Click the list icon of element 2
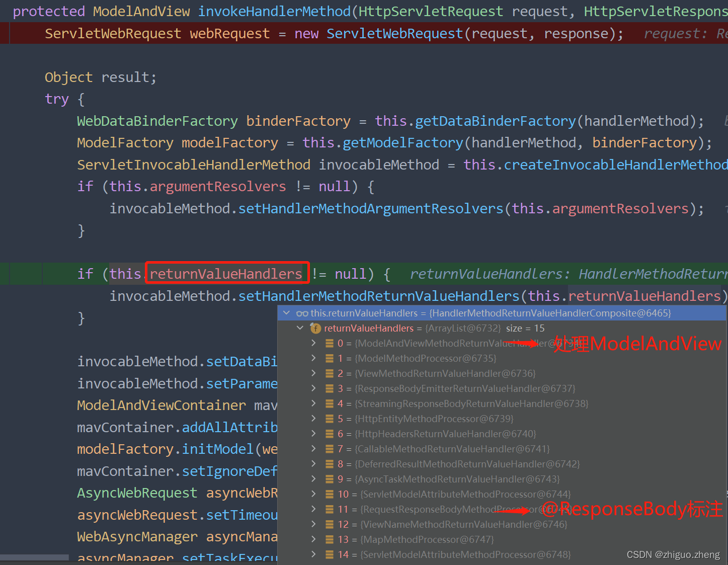The image size is (728, 565). 330,373
